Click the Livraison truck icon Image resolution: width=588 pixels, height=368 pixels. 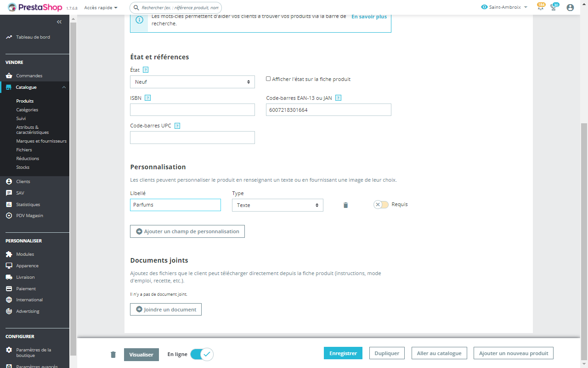[9, 277]
